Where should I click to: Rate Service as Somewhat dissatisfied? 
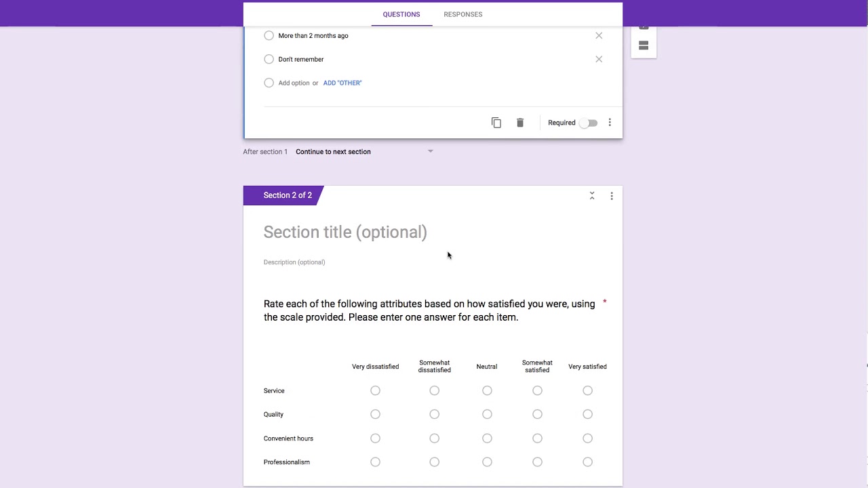[434, 390]
